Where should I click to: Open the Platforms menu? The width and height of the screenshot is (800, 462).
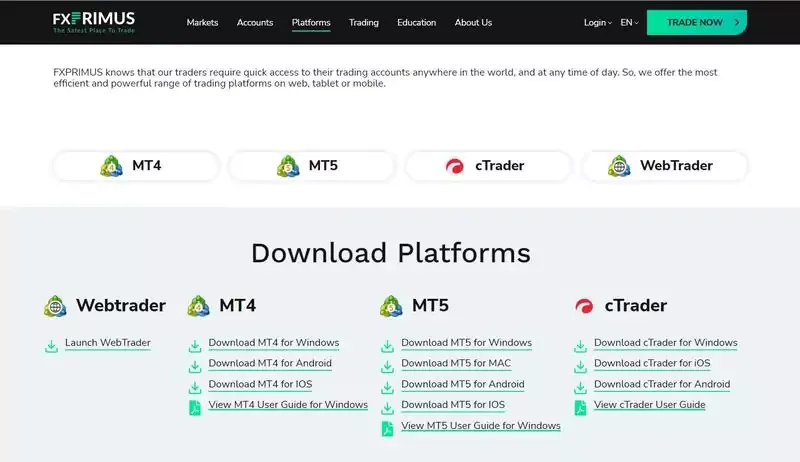(311, 22)
